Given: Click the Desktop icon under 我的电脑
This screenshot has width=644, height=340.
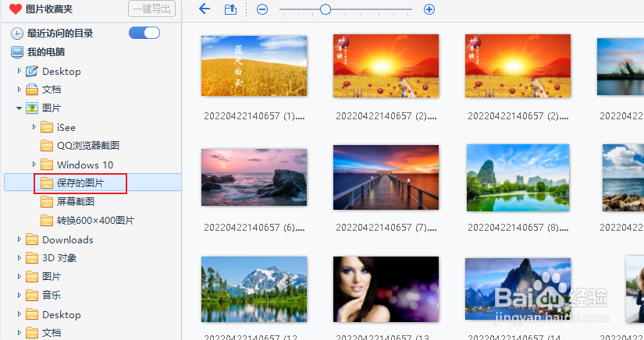Looking at the screenshot, I should 32,72.
